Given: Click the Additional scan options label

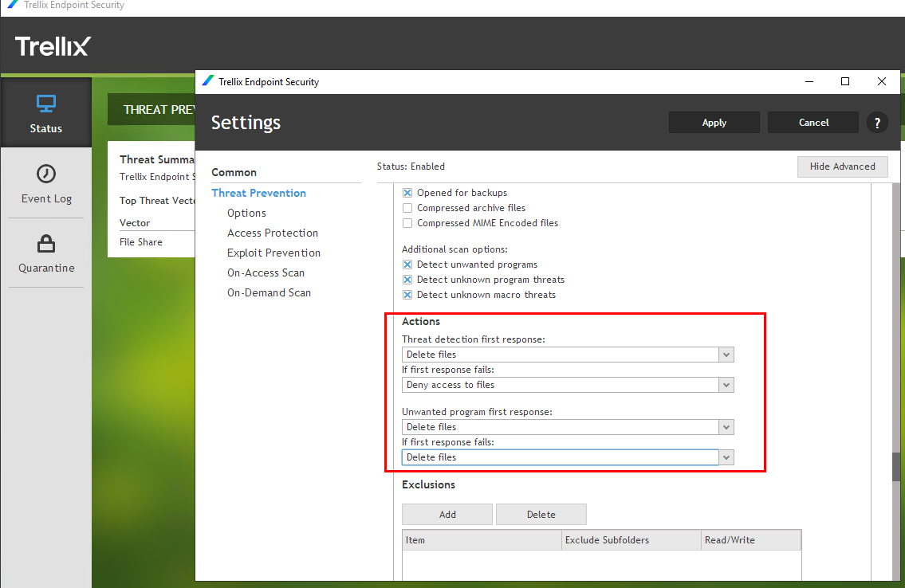Looking at the screenshot, I should click(454, 249).
